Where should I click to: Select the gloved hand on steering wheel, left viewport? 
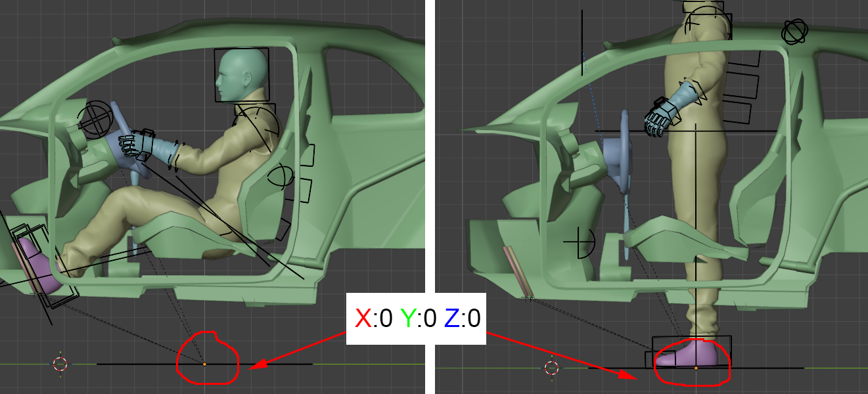point(134,144)
